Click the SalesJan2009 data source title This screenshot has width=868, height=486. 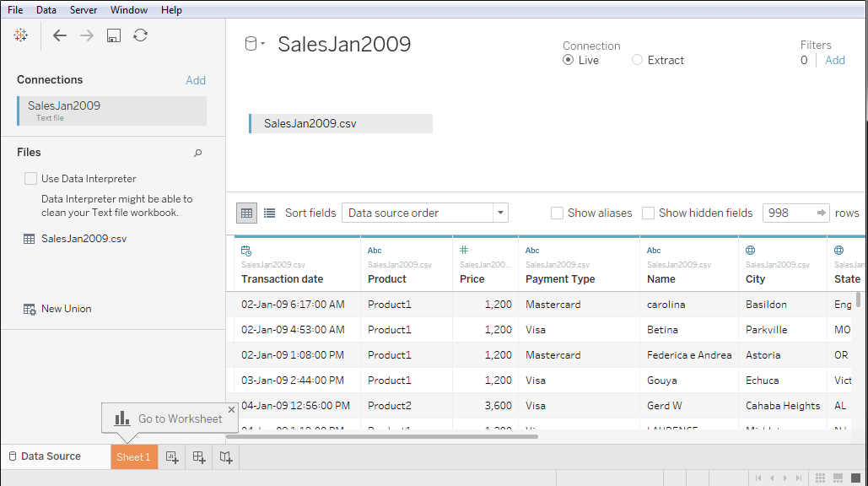[344, 44]
